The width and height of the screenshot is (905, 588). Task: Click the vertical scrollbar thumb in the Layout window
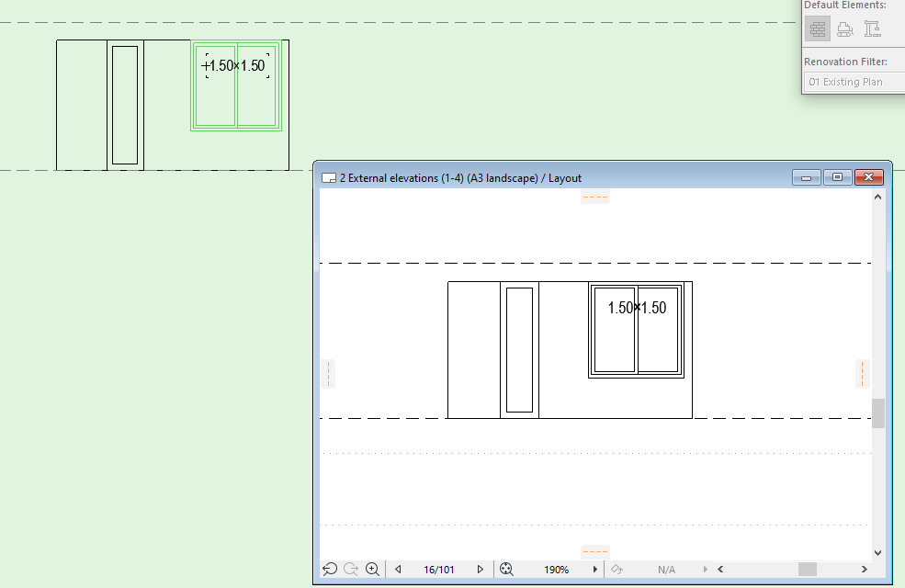click(x=877, y=413)
